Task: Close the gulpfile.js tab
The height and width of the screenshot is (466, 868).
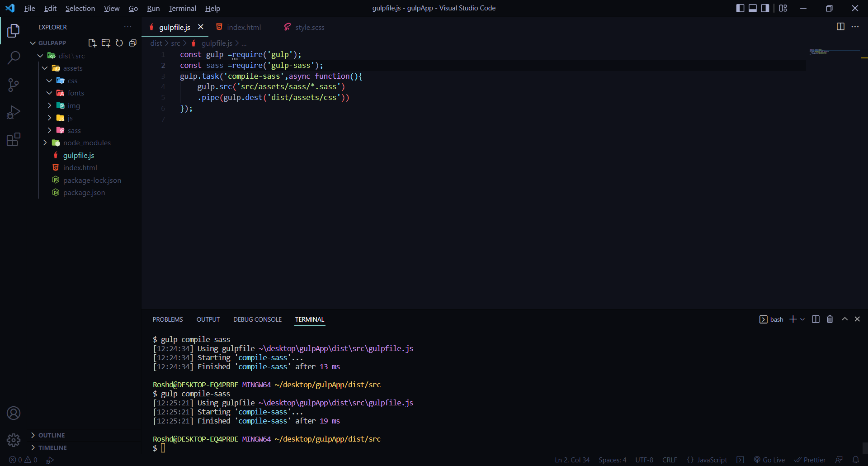Action: click(201, 27)
